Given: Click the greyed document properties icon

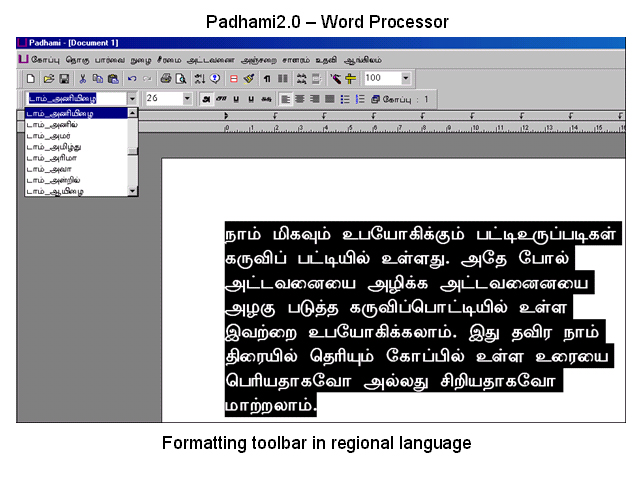Looking at the screenshot, I should coord(317,78).
